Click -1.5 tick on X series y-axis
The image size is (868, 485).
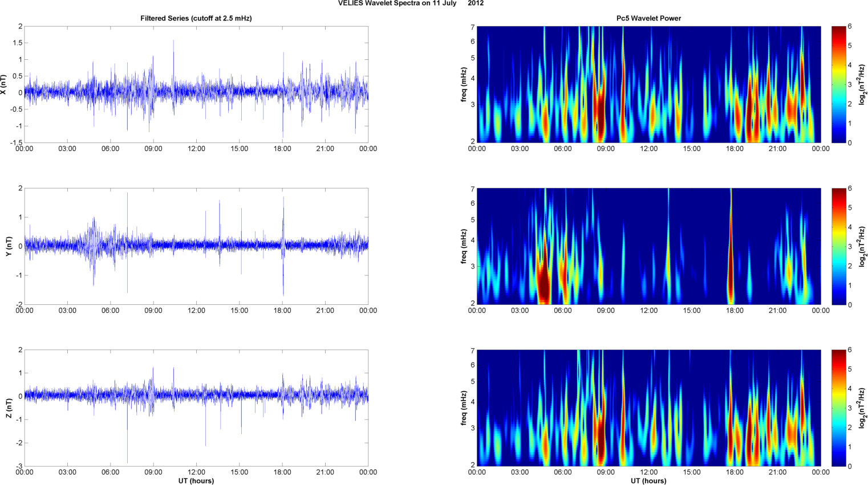coord(16,143)
